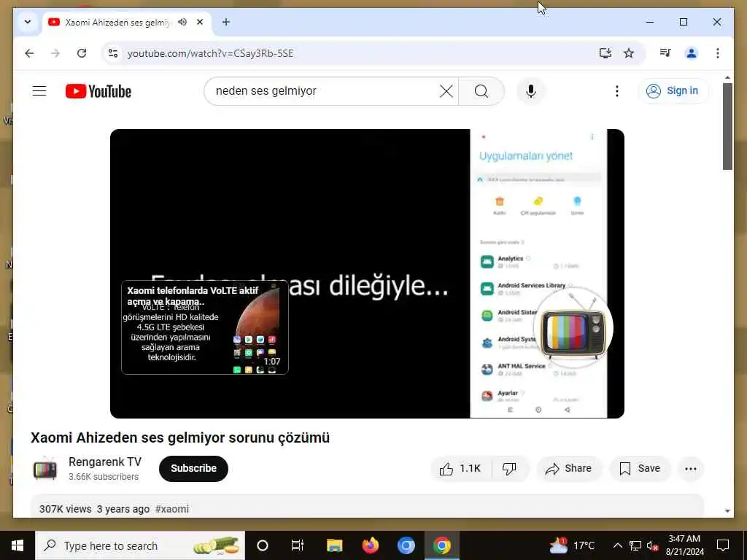Click the video title 'Xaomi Ahizeden ses gelmiyor sorunu çözümü'
This screenshot has height=560, width=747.
click(x=180, y=437)
